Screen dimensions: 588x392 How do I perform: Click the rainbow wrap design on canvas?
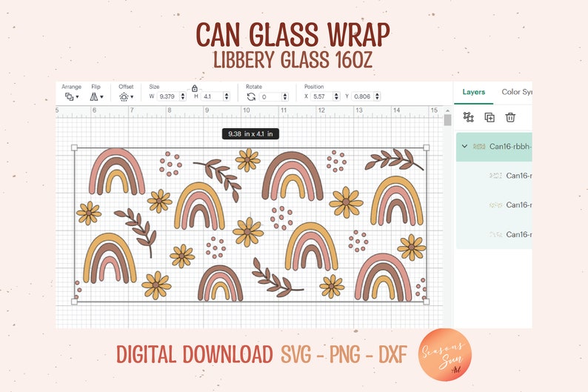tap(250, 225)
